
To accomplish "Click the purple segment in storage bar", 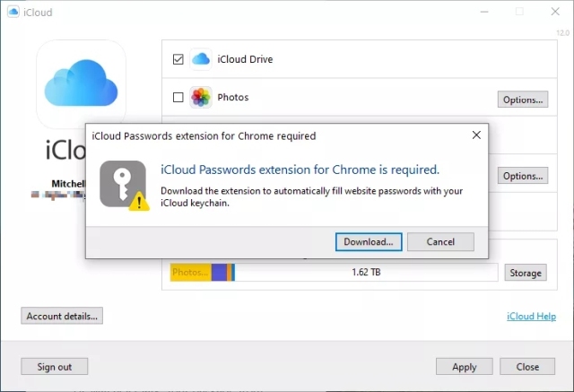I will (x=219, y=273).
